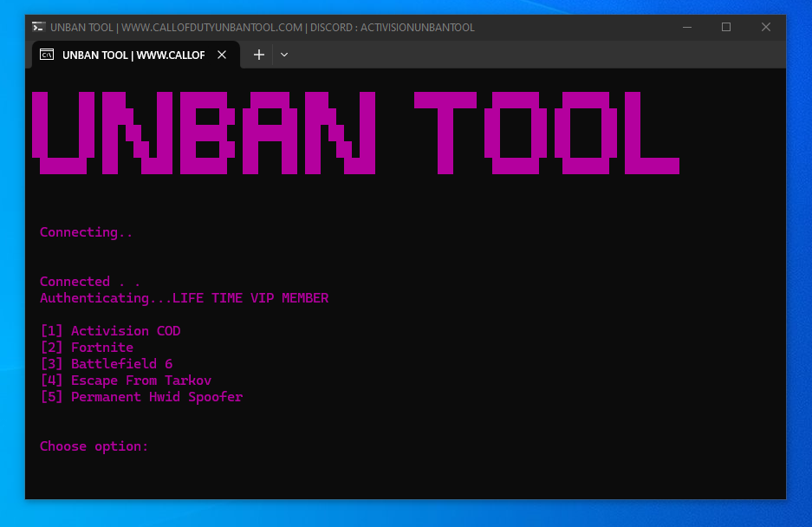Close the UNBAN TOOL tab
The width and height of the screenshot is (812, 527).
coord(222,55)
